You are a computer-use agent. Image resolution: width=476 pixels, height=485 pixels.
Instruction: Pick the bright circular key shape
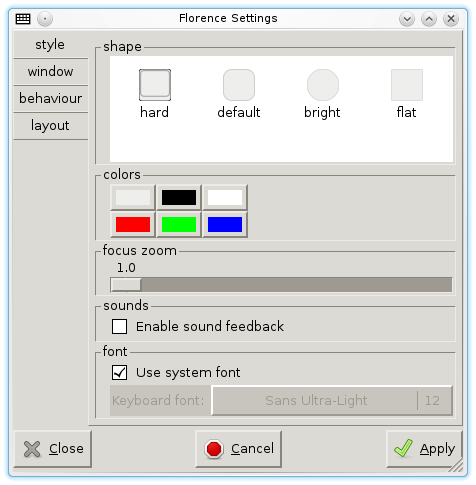[323, 85]
